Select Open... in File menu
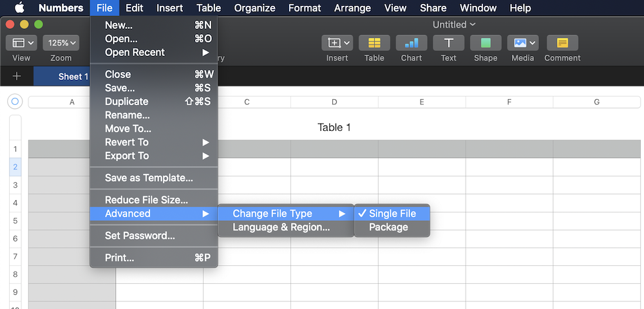The image size is (644, 309). (154, 39)
